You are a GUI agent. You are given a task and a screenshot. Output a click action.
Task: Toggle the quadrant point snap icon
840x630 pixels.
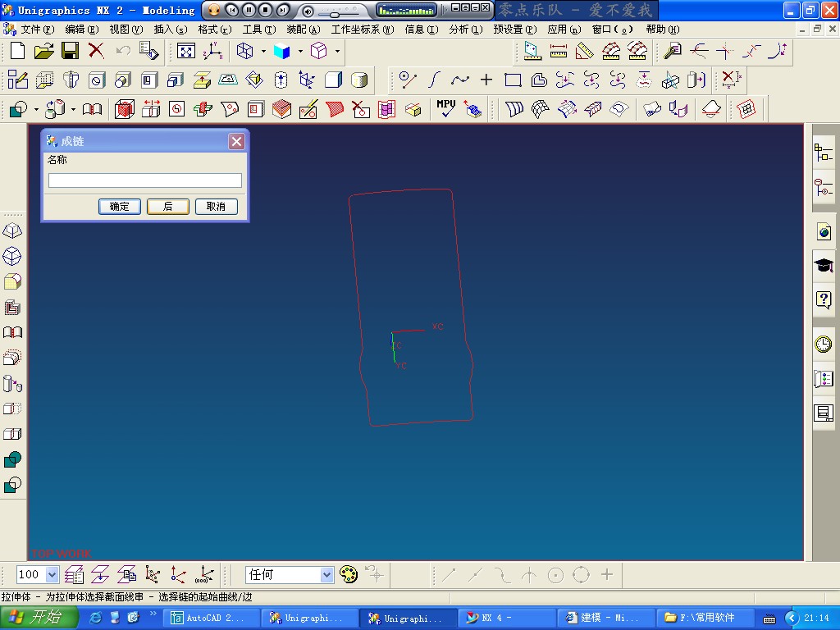coord(582,575)
